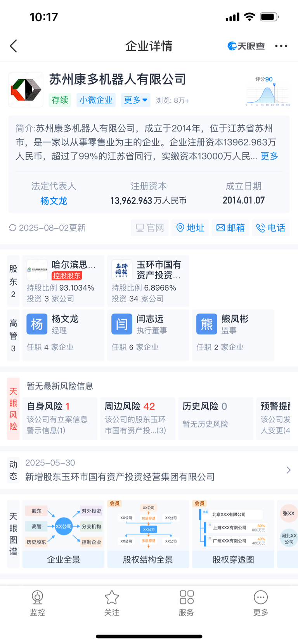Tap the 股东 2 section label
Viewport: 298px width, 644px height.
tap(13, 281)
